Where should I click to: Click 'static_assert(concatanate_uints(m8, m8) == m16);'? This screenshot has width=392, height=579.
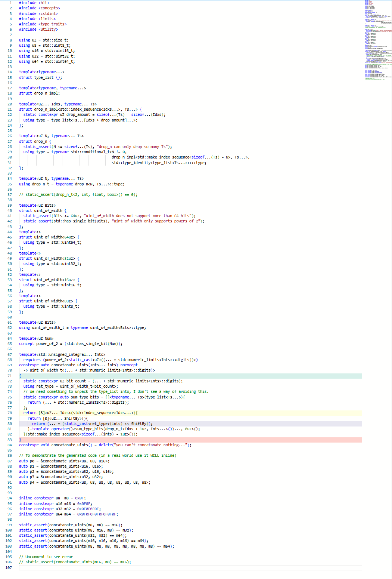click(x=71, y=525)
